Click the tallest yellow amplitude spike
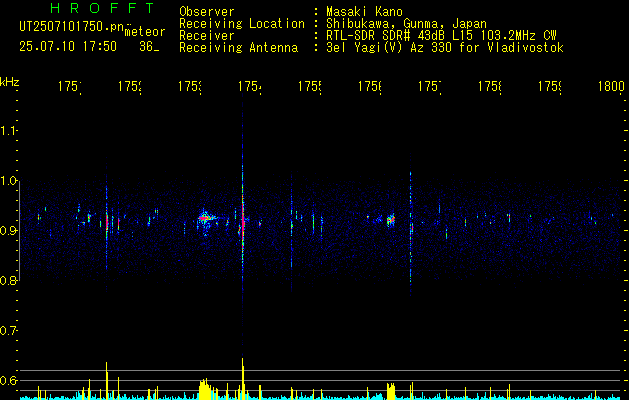The width and height of the screenshot is (629, 400). click(x=243, y=378)
